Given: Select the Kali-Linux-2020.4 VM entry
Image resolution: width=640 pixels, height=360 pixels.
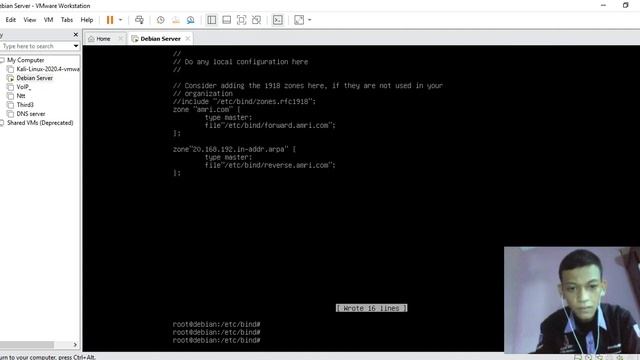Looking at the screenshot, I should point(48,69).
